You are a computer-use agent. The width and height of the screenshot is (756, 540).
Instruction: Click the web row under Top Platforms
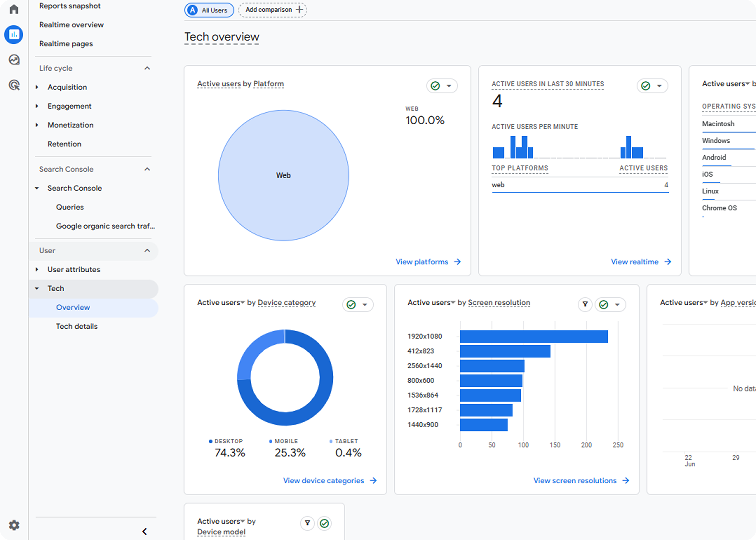click(x=580, y=185)
